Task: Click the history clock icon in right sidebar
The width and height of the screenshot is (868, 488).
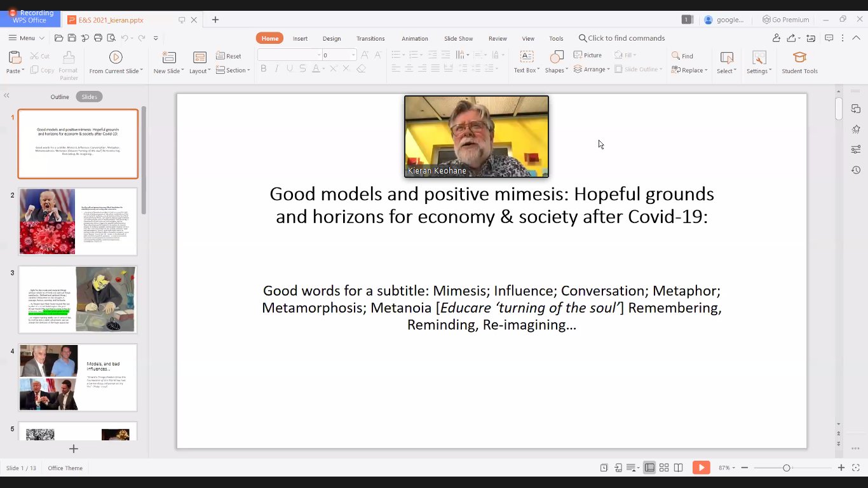Action: [x=856, y=170]
